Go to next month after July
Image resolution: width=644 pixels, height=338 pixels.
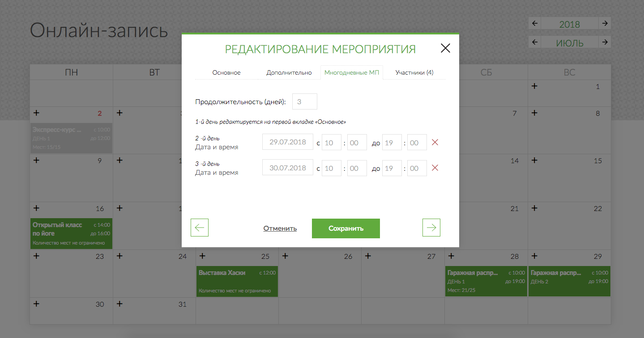(x=605, y=42)
